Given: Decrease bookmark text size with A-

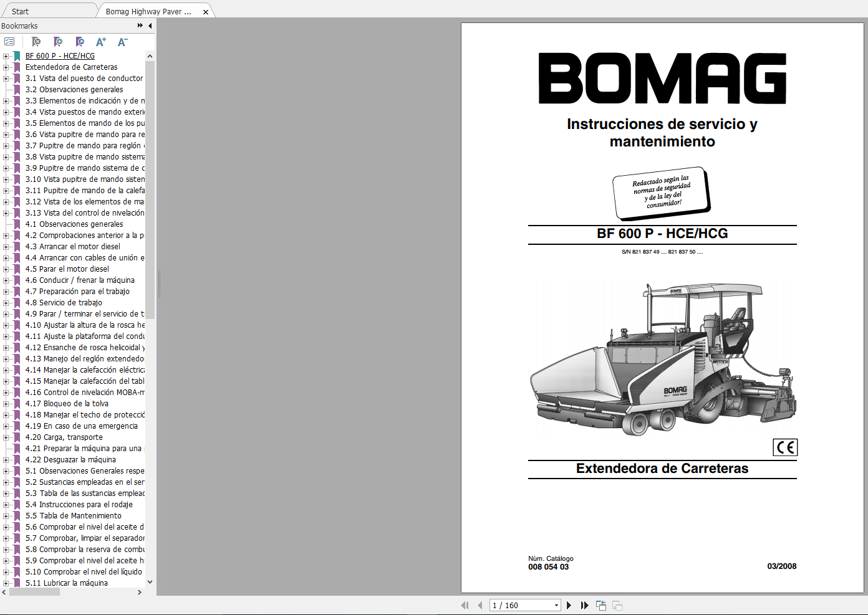Looking at the screenshot, I should coord(122,42).
